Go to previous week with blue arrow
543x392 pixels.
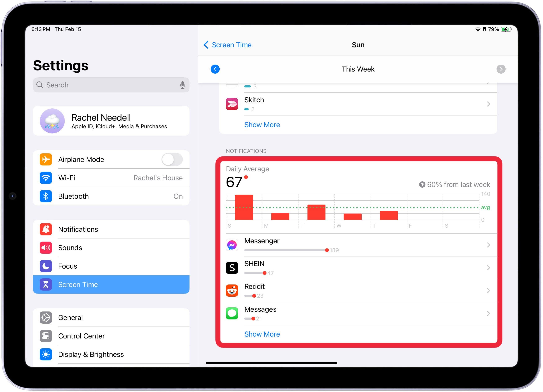coord(215,69)
